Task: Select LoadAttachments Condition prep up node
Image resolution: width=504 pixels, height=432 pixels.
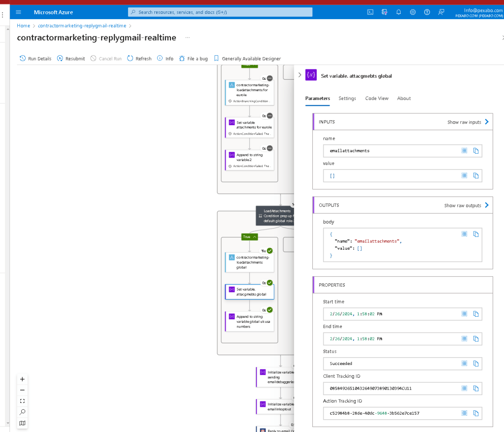Action: (x=275, y=216)
